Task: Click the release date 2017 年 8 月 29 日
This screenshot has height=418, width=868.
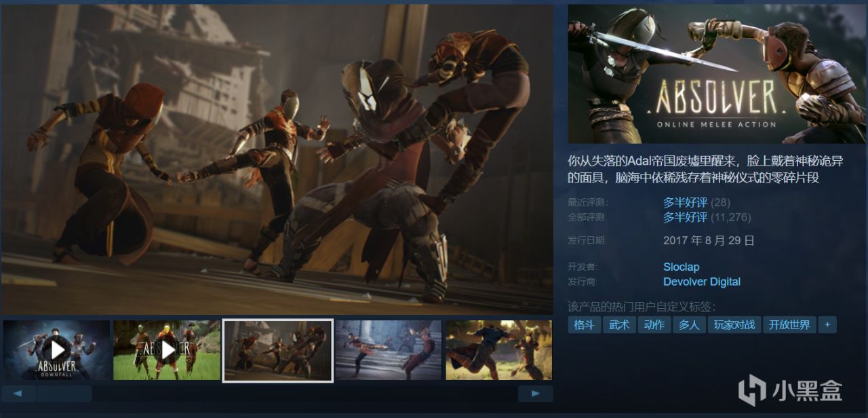Action: [709, 240]
